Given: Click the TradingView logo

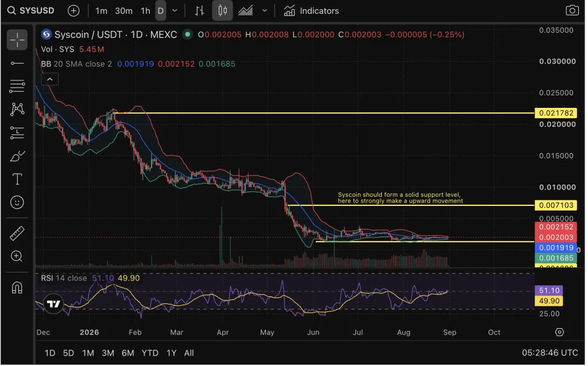Looking at the screenshot, I should (53, 304).
